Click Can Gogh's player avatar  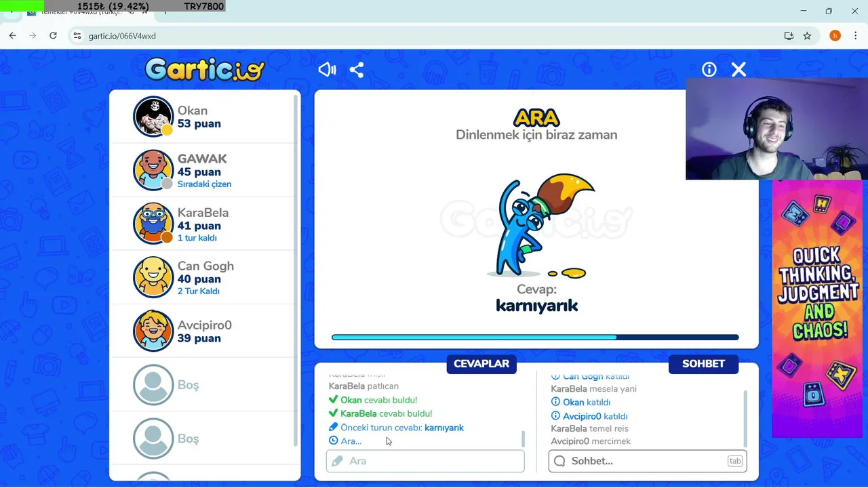153,277
